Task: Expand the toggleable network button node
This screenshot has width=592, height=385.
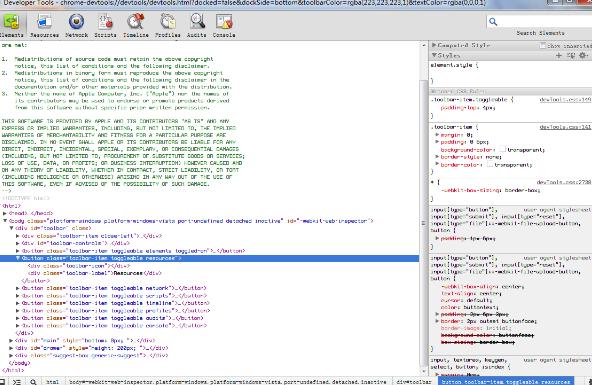Action: pyautogui.click(x=17, y=288)
